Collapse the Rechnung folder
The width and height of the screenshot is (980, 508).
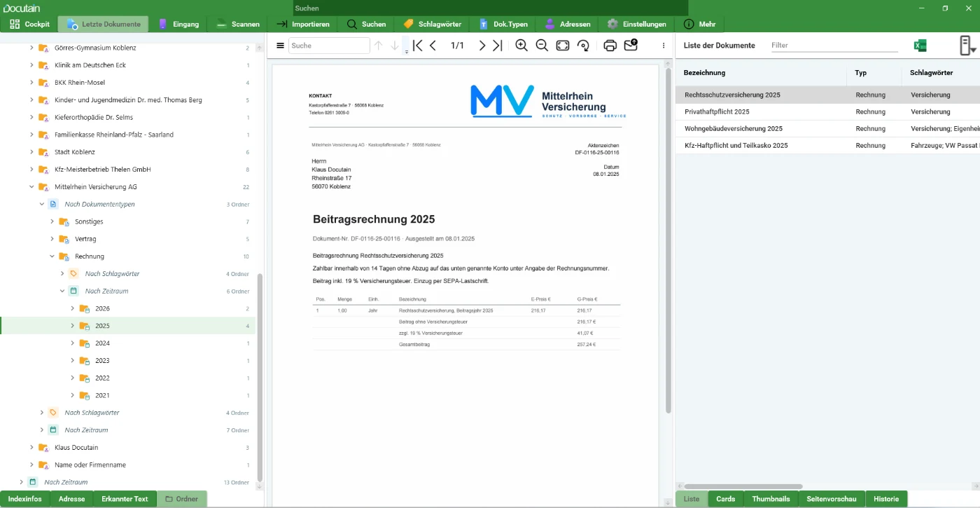pos(52,256)
